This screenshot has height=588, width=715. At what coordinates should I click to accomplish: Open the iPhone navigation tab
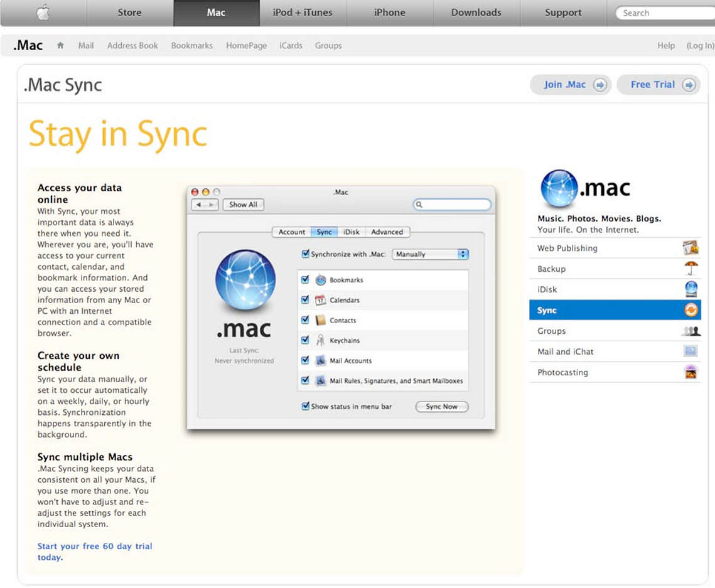(x=389, y=13)
